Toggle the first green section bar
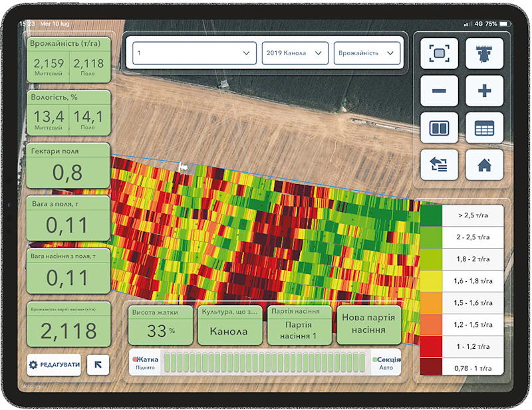 pos(168,362)
